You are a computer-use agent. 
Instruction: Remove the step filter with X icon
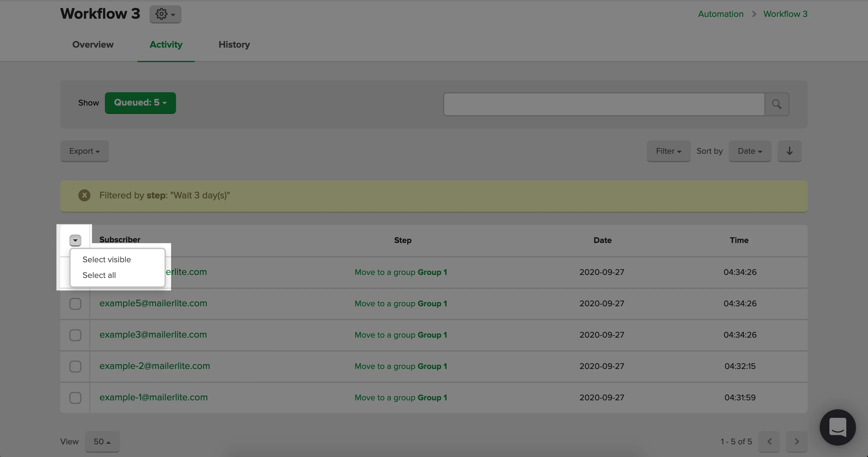point(84,195)
